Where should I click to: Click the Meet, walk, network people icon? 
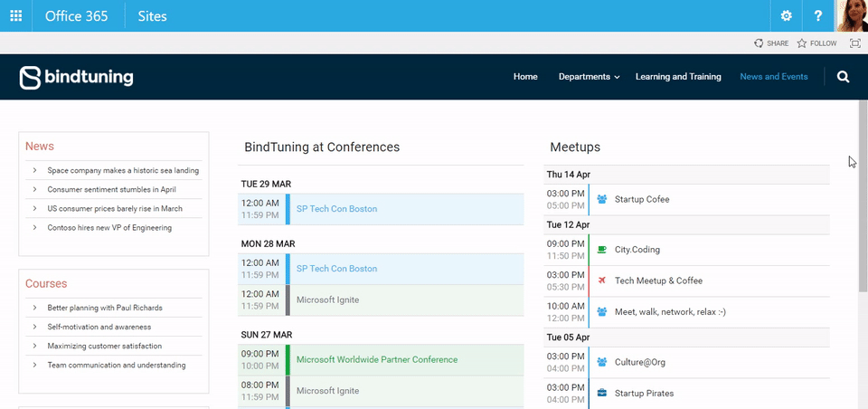[602, 312]
